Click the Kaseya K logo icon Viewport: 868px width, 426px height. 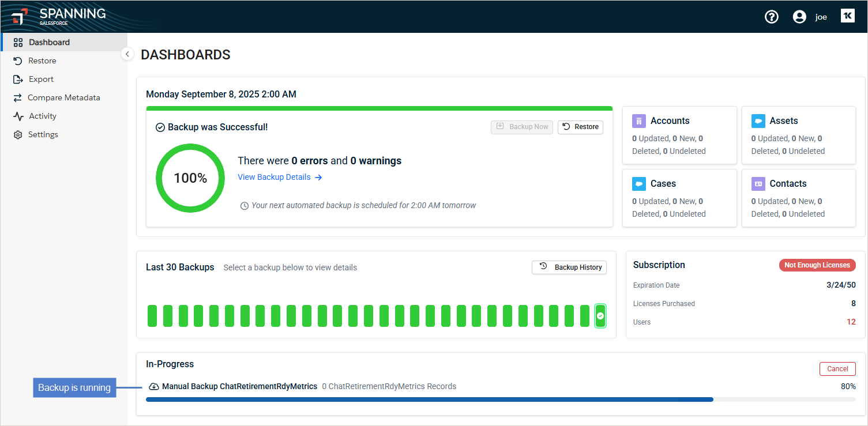[847, 16]
